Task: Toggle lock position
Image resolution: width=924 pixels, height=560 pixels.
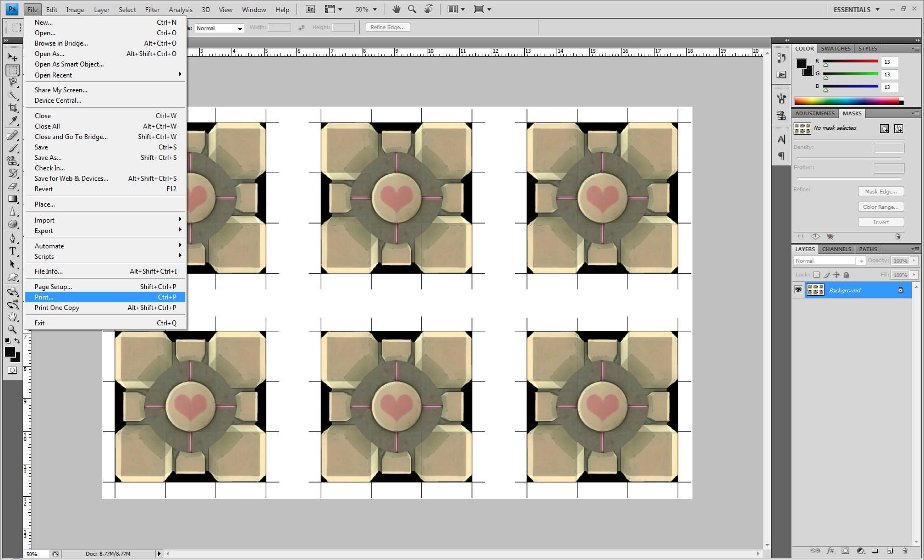Action: click(x=837, y=275)
